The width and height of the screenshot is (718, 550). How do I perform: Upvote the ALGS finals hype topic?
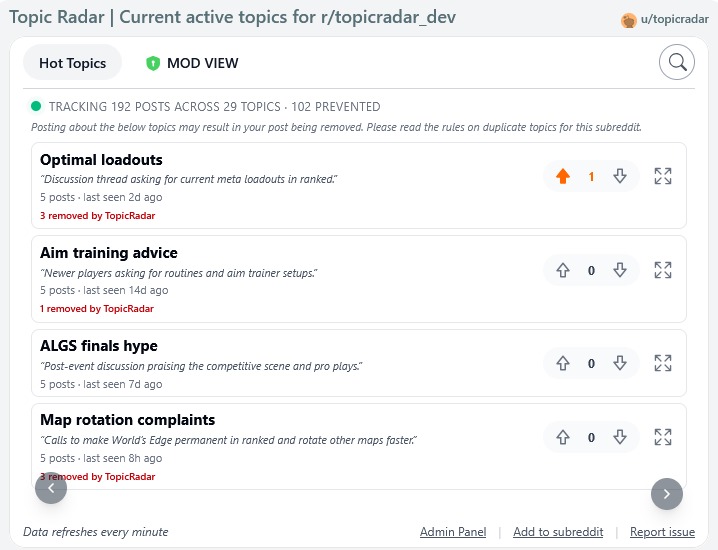click(x=563, y=363)
